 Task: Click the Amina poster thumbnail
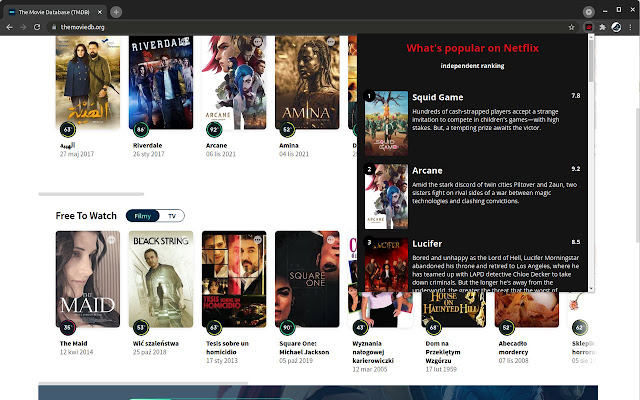307,82
